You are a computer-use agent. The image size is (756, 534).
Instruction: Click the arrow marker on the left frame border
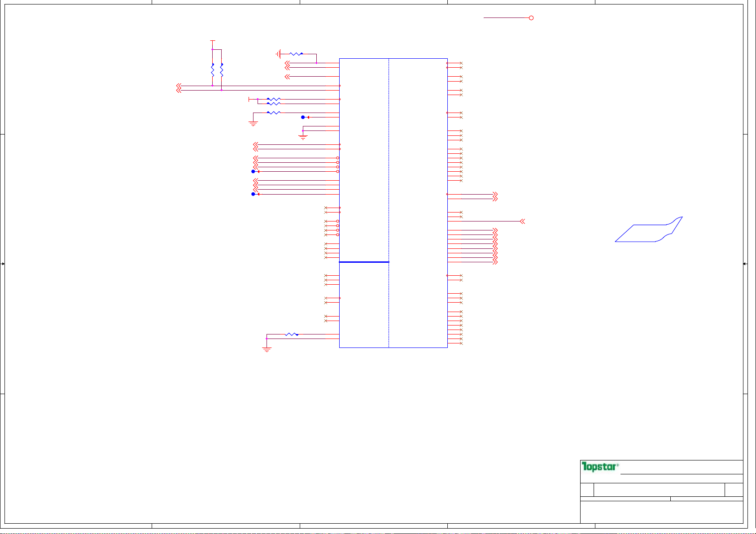tap(3, 264)
